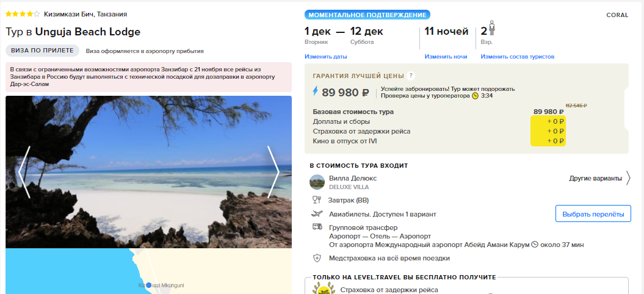Click the Кизимкази Бич, Танзания location text
This screenshot has width=644, height=294.
tap(85, 14)
